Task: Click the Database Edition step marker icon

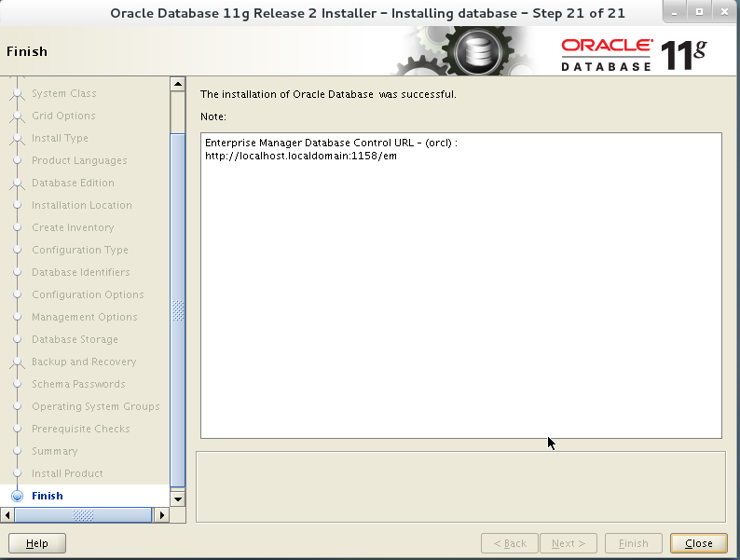Action: [18, 183]
